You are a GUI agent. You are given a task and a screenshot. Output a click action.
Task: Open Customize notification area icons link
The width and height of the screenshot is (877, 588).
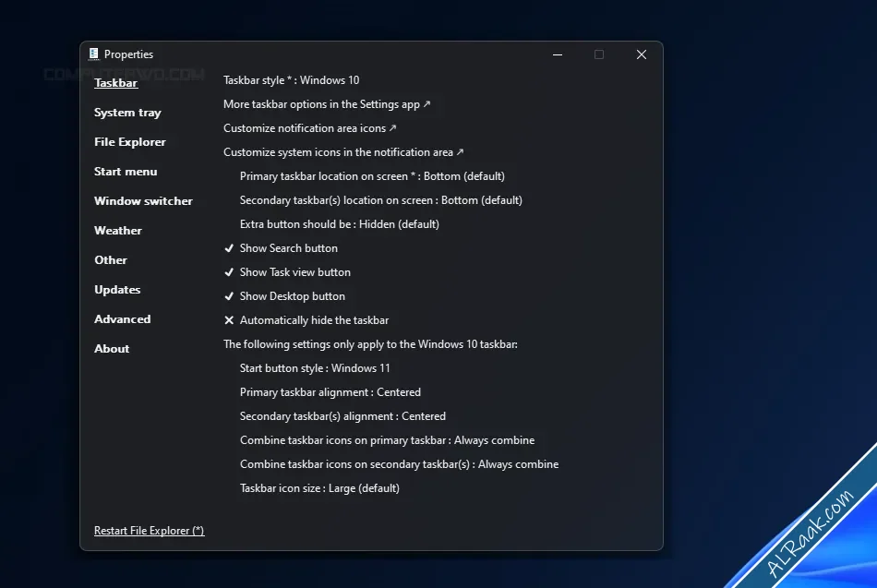[310, 128]
